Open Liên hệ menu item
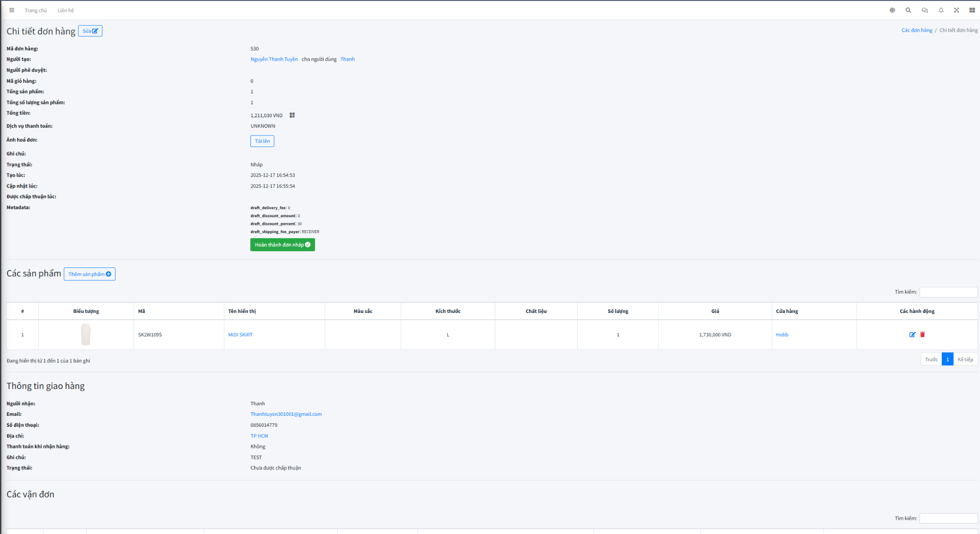The width and height of the screenshot is (980, 534). (66, 11)
